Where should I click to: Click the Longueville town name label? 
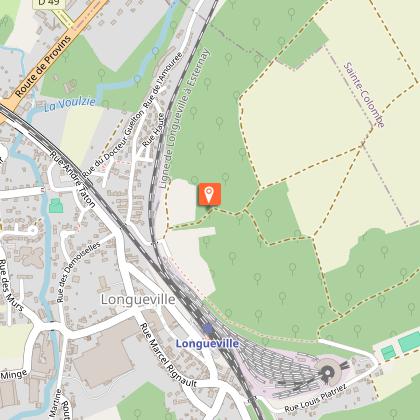click(138, 299)
